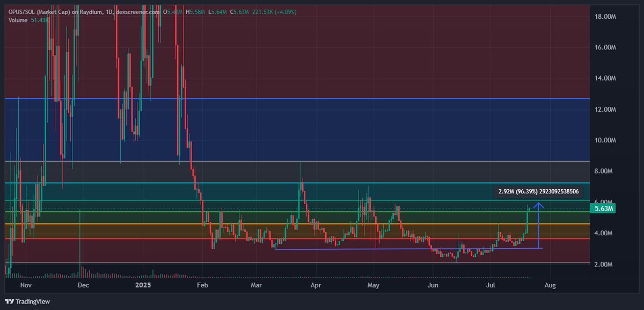Click the Mar label on time axis
This screenshot has width=644, height=310.
click(x=257, y=286)
